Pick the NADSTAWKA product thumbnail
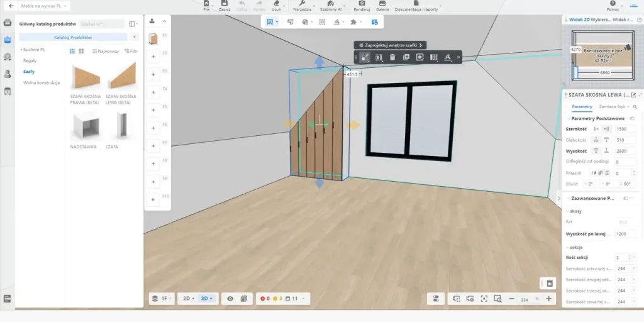This screenshot has height=322, width=644. point(86,126)
